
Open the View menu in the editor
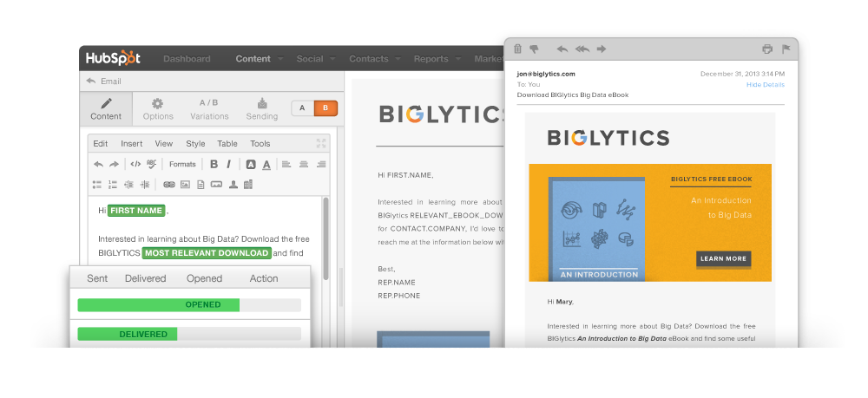point(164,144)
